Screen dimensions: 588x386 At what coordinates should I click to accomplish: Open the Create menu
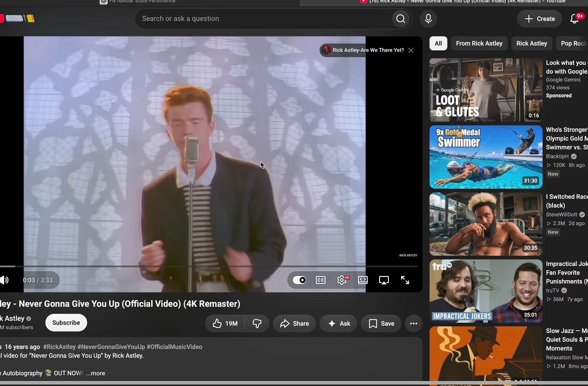(x=540, y=19)
